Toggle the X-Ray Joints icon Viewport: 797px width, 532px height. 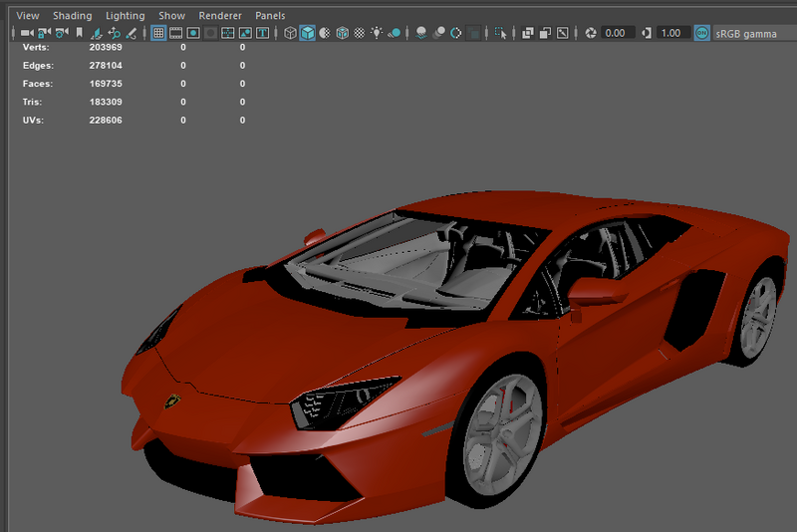point(562,33)
